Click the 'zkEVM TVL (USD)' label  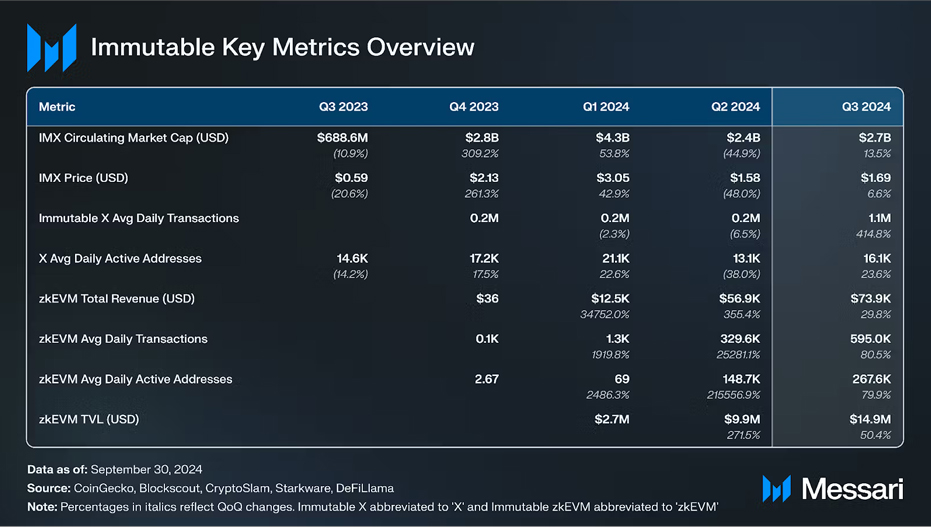click(89, 420)
